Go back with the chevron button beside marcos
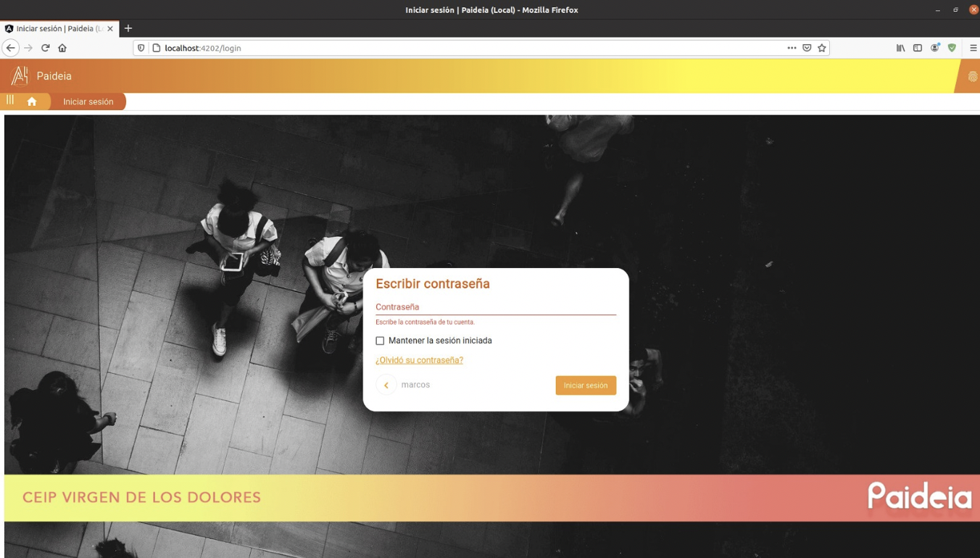980x558 pixels. [x=386, y=385]
